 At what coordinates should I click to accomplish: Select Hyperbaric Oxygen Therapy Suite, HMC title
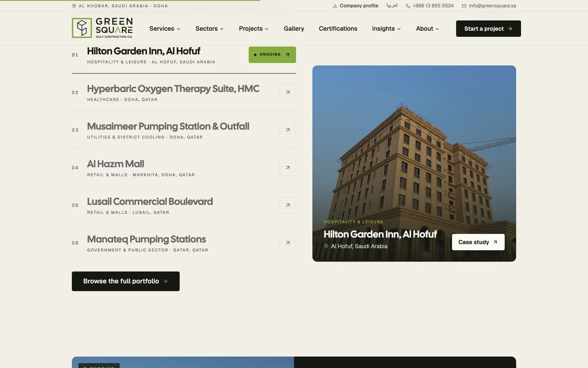[x=173, y=89]
